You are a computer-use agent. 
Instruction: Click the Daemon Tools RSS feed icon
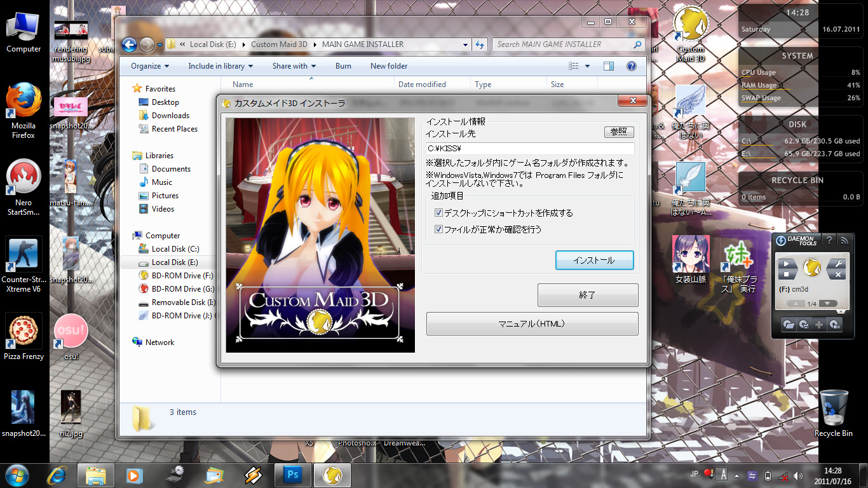(x=844, y=240)
